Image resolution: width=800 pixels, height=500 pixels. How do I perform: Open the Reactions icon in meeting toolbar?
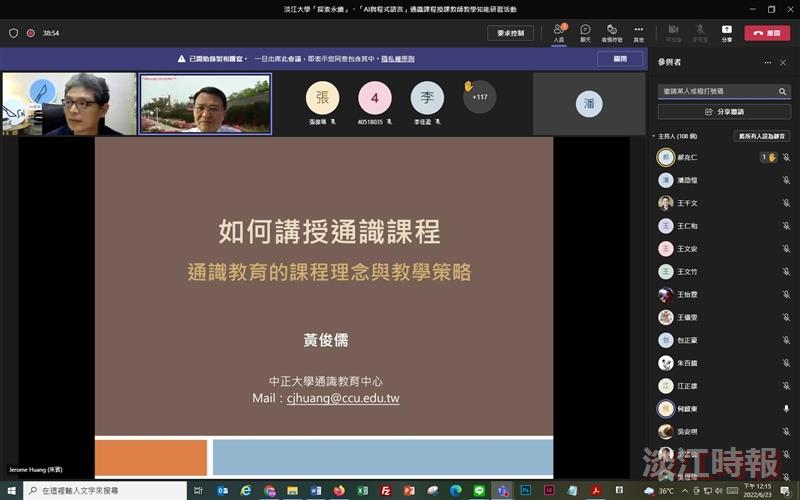[x=612, y=33]
